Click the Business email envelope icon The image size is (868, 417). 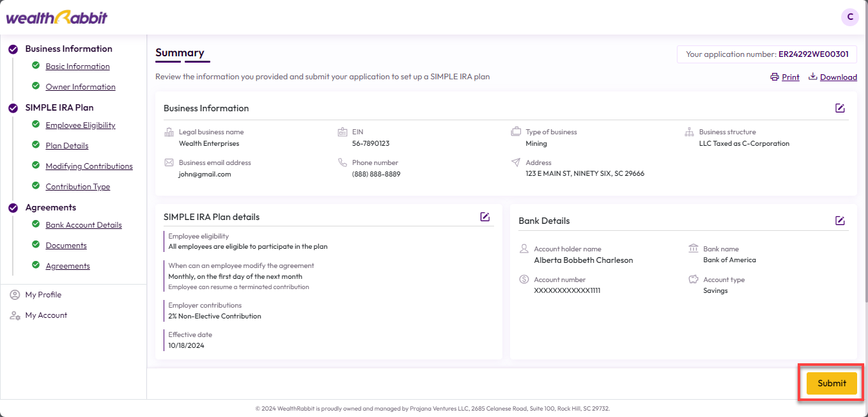click(x=169, y=162)
